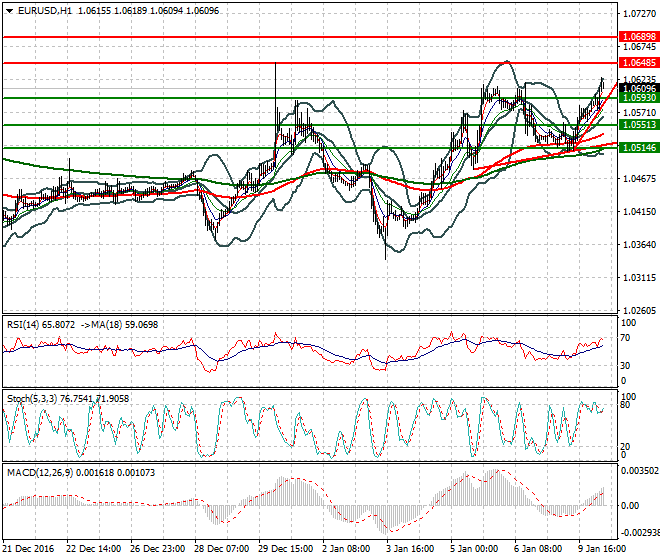Select the green 1.05513 price level label
The image size is (660, 560).
(639, 125)
